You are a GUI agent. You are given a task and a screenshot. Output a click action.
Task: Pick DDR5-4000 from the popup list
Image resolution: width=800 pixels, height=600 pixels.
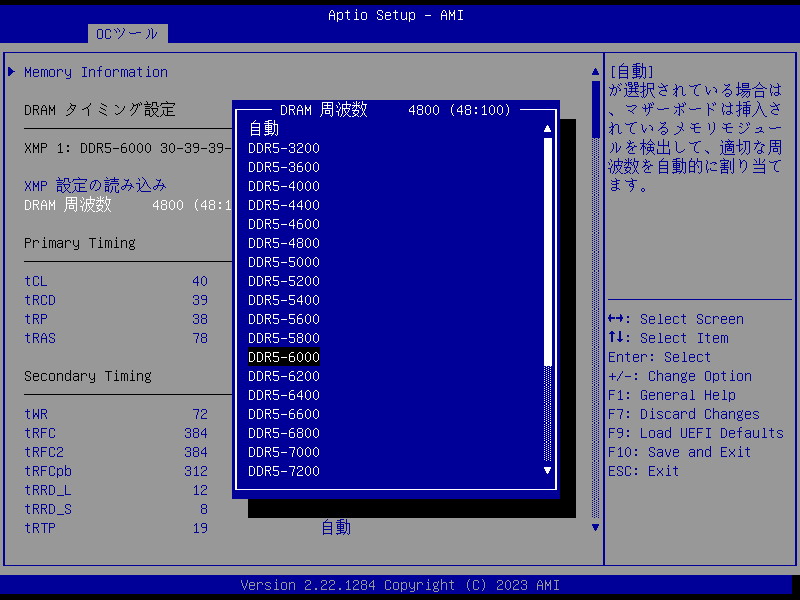pos(284,186)
